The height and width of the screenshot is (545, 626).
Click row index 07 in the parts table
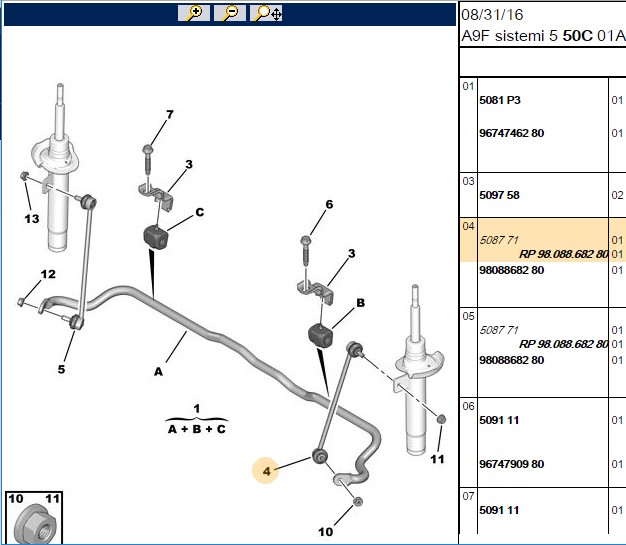[x=468, y=496]
